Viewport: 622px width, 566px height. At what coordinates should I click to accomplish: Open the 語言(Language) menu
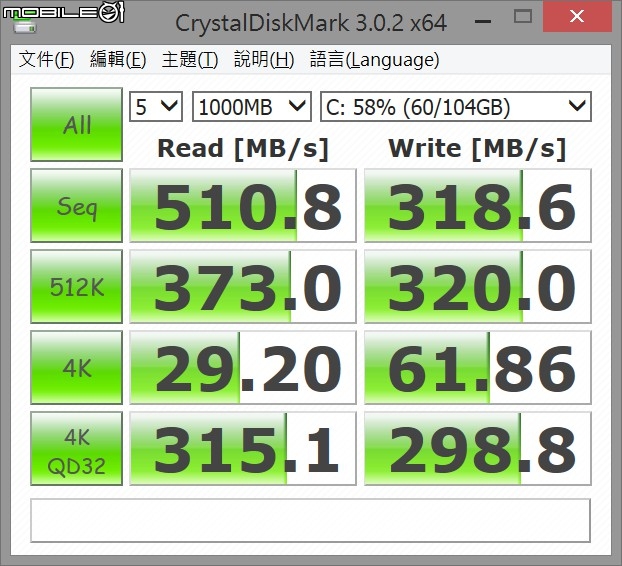[x=374, y=59]
